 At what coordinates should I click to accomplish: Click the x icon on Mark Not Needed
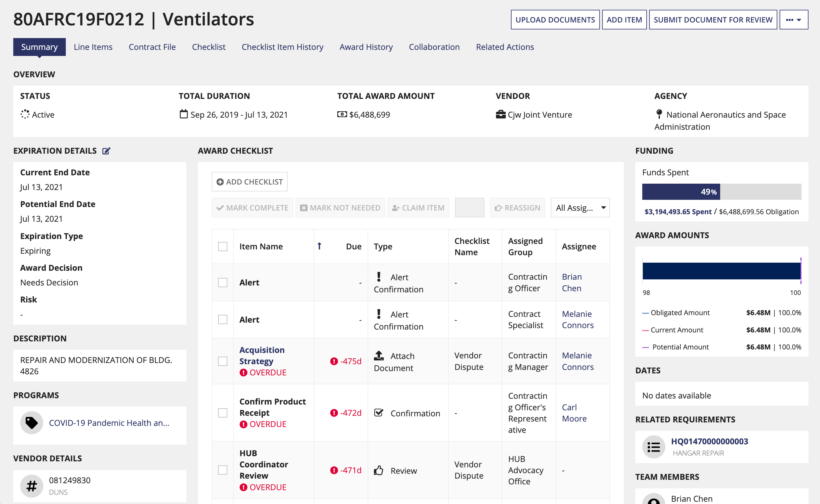coord(304,208)
